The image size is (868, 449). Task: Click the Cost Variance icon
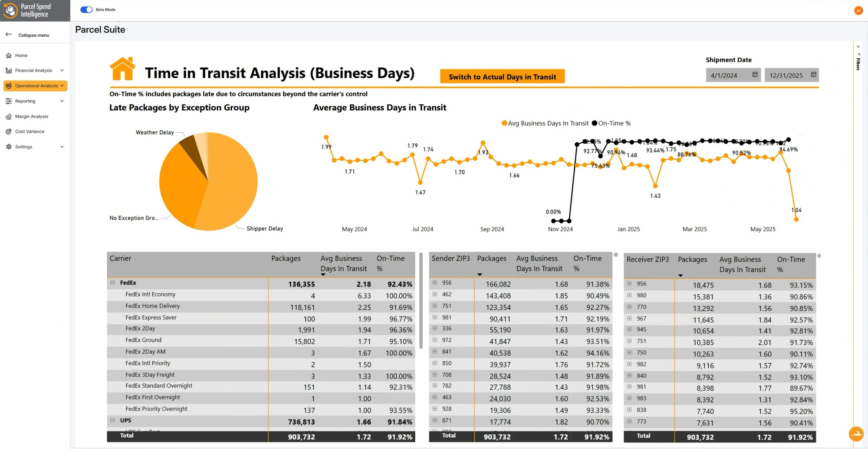click(x=9, y=132)
